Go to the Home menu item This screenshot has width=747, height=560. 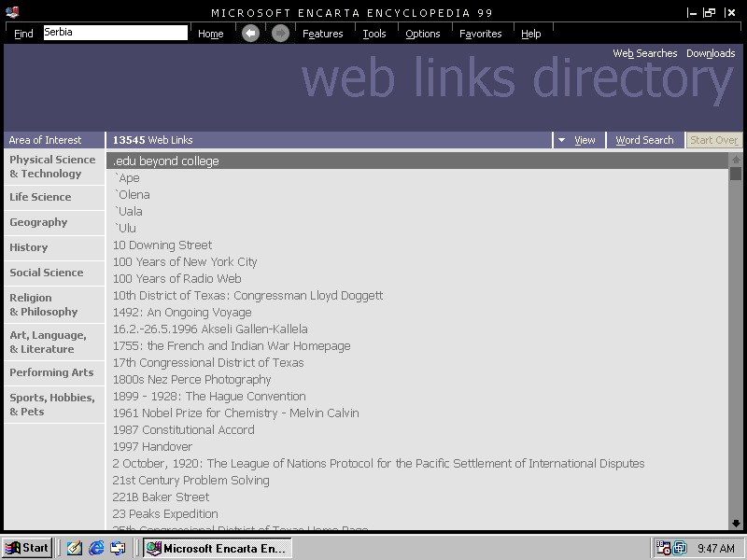[211, 34]
